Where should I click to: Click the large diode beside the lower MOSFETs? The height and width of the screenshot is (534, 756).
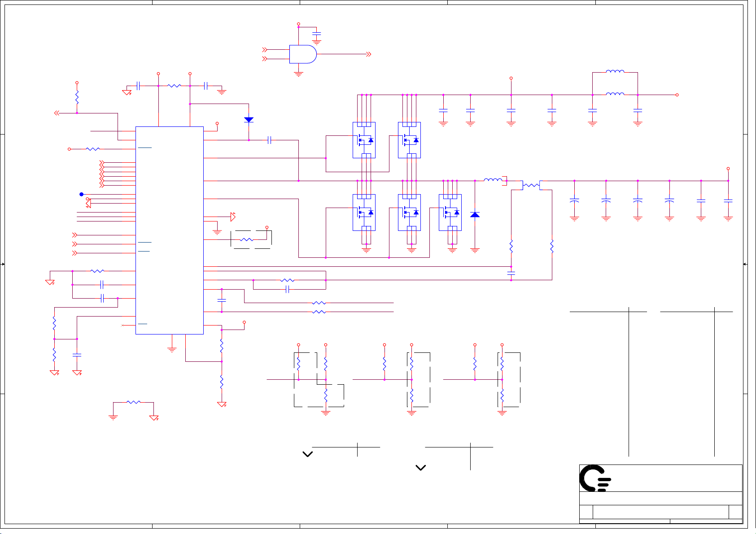(x=475, y=215)
